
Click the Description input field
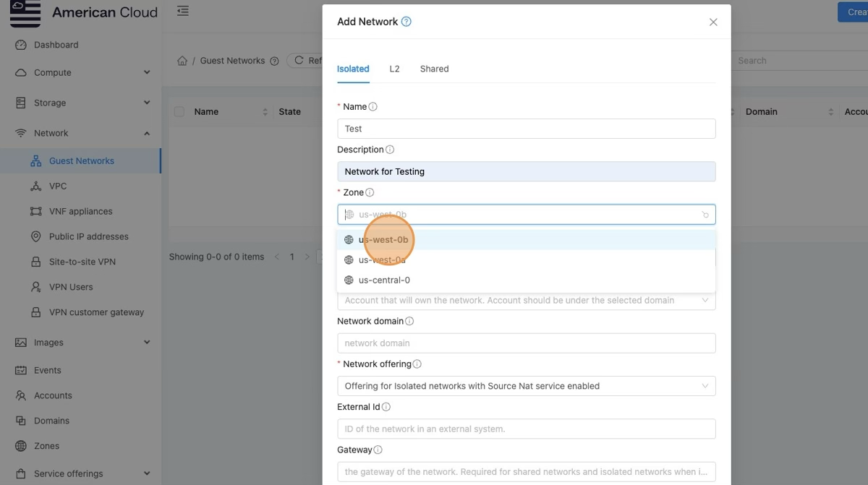click(x=526, y=172)
